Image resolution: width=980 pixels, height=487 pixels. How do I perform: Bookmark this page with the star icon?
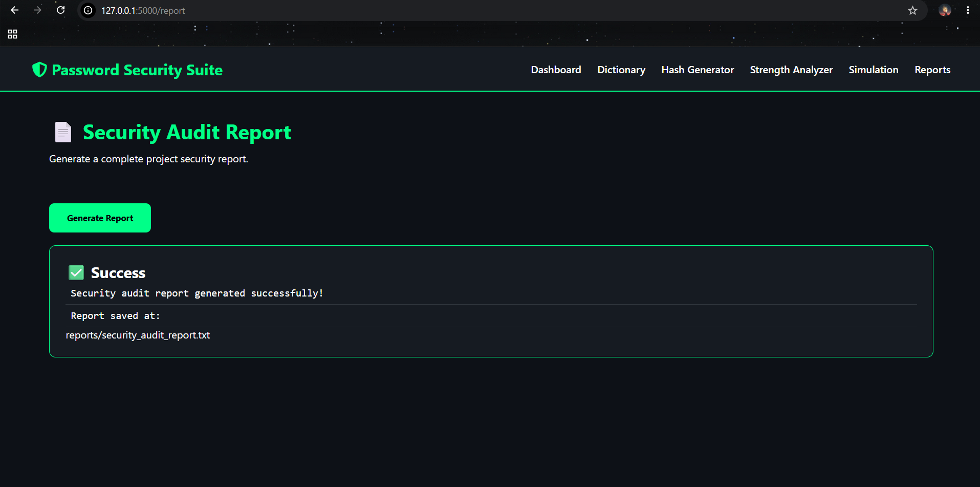pyautogui.click(x=912, y=10)
